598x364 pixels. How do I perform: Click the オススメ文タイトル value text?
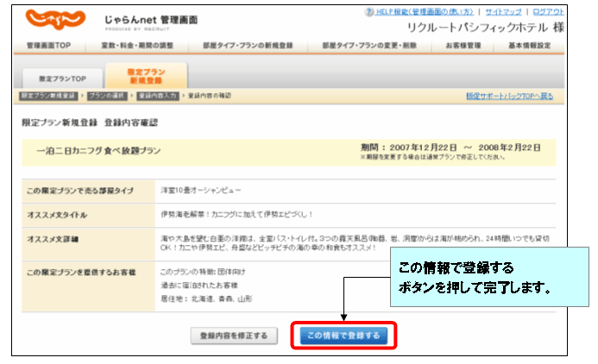(236, 214)
